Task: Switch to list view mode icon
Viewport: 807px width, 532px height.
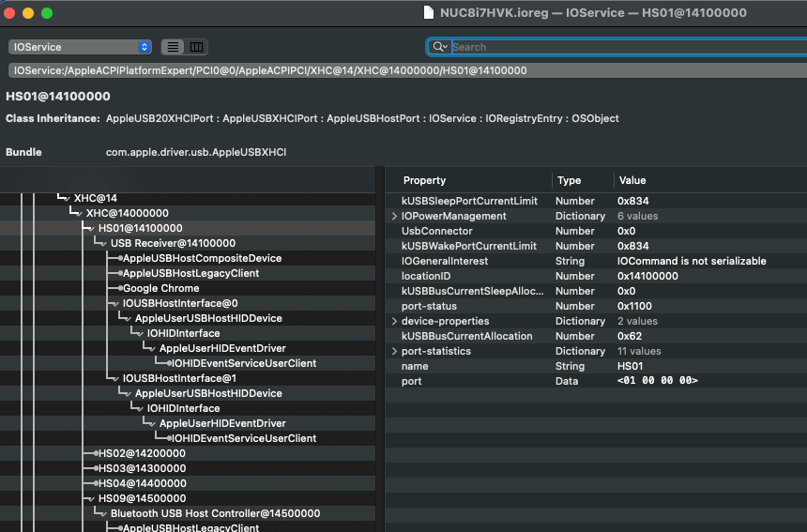Action: tap(173, 47)
